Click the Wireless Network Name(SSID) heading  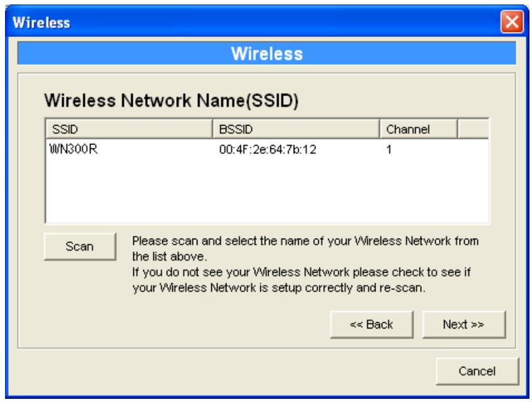coord(171,100)
